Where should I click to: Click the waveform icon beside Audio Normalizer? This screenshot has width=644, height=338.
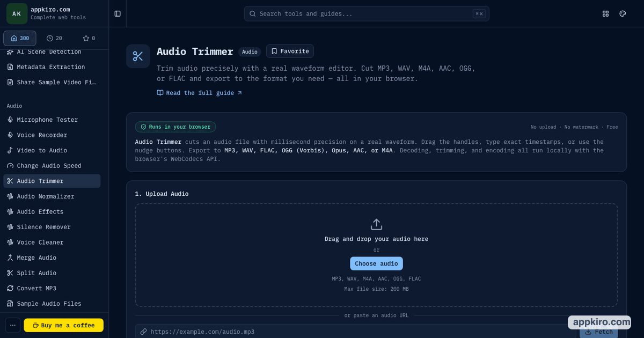click(x=10, y=196)
